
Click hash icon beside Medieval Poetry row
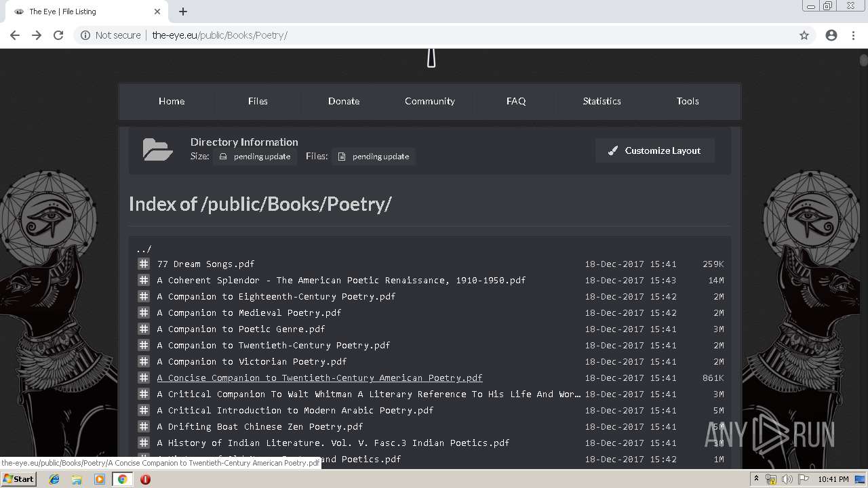coord(144,312)
